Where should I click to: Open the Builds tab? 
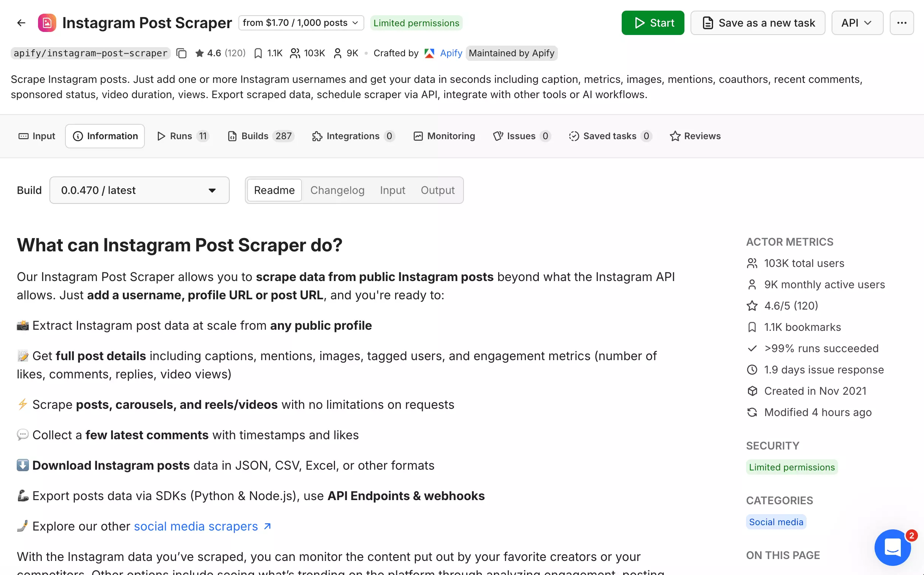261,136
